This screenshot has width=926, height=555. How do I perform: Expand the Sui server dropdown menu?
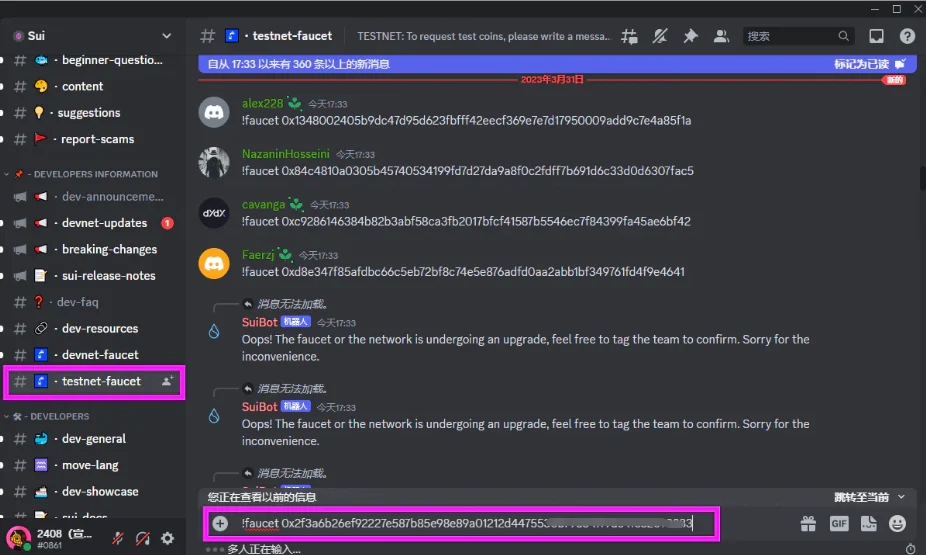click(x=166, y=36)
